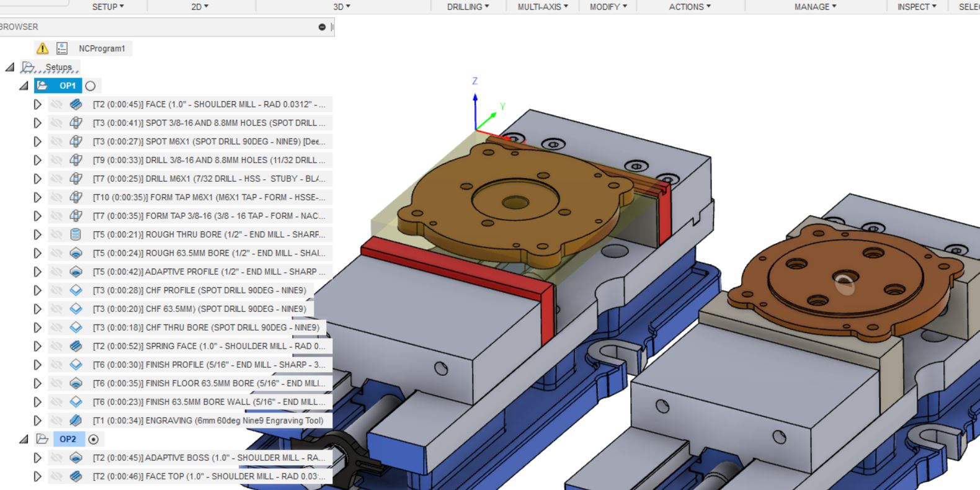Image resolution: width=980 pixels, height=490 pixels.
Task: Click the browser panel collapse dot icon
Action: point(322,27)
